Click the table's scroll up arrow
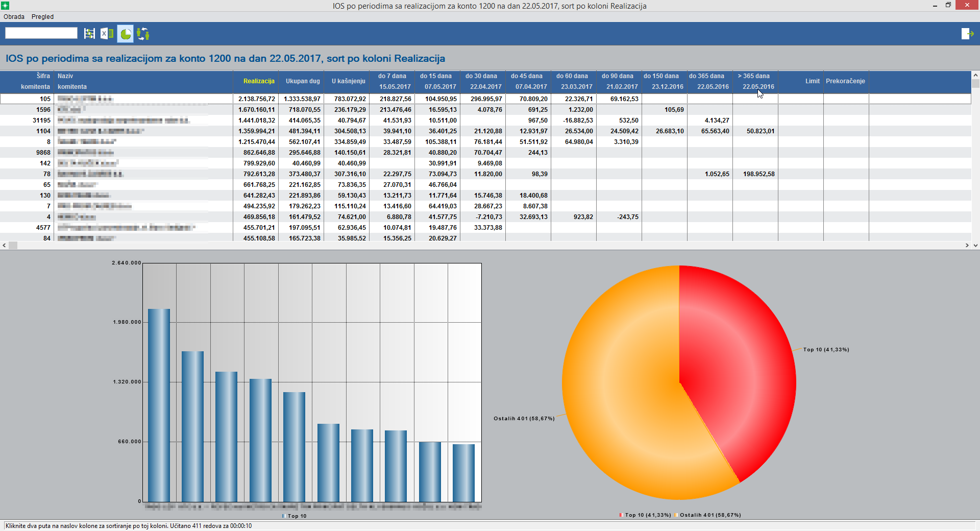The image size is (980, 531). click(975, 75)
